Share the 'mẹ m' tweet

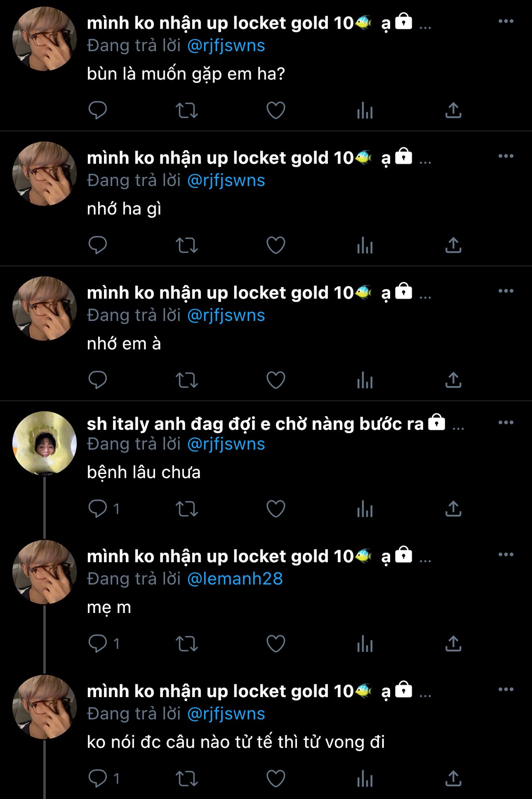tap(453, 643)
